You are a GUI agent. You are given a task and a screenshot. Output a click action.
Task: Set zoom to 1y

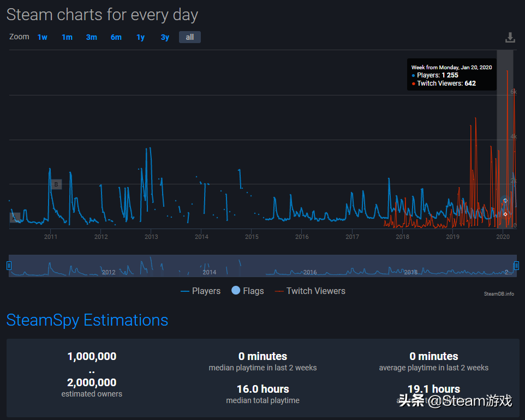click(x=141, y=37)
